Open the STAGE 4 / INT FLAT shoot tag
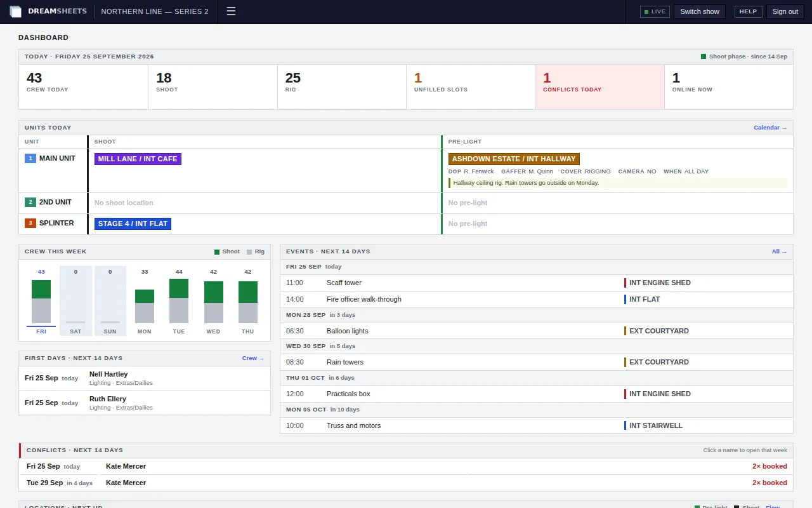 tap(133, 224)
